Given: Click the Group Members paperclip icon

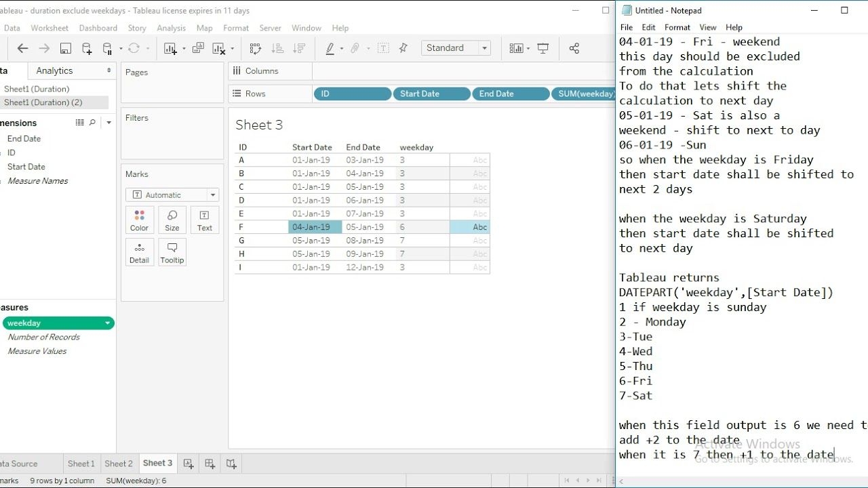Looking at the screenshot, I should (355, 48).
